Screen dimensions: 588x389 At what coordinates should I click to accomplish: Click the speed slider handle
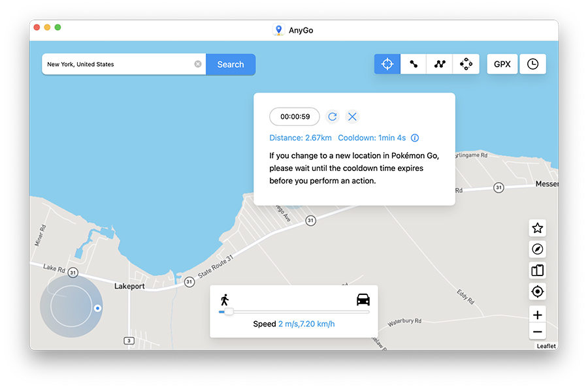228,312
